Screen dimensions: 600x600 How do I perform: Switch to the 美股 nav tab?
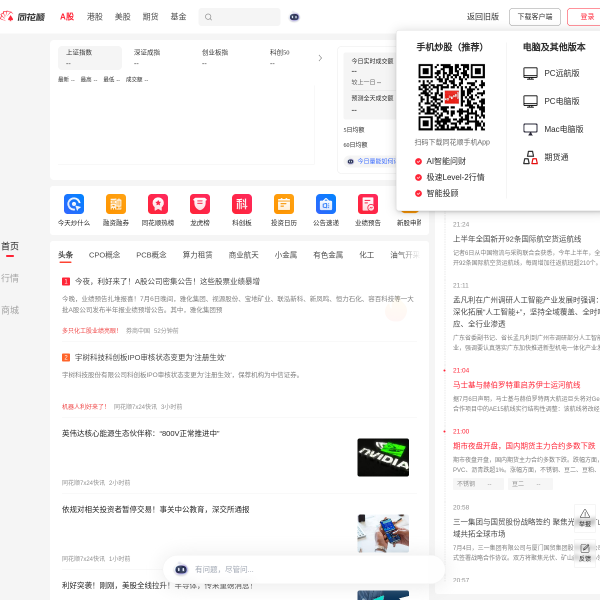(122, 17)
